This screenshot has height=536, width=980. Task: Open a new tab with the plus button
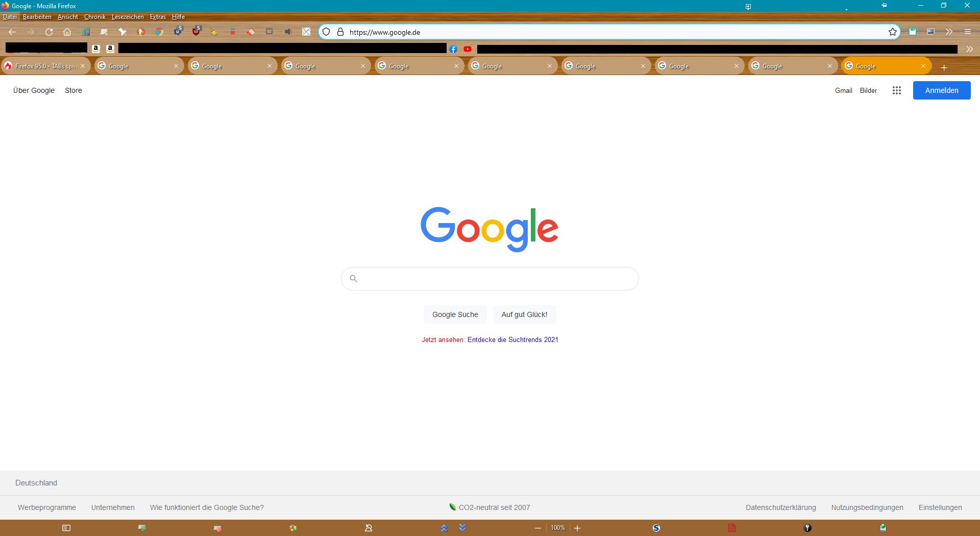pos(944,67)
